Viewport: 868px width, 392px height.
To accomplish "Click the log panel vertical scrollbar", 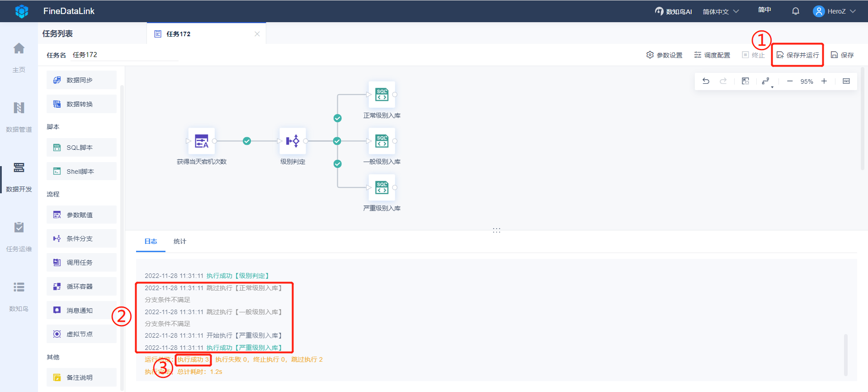I will [x=845, y=355].
